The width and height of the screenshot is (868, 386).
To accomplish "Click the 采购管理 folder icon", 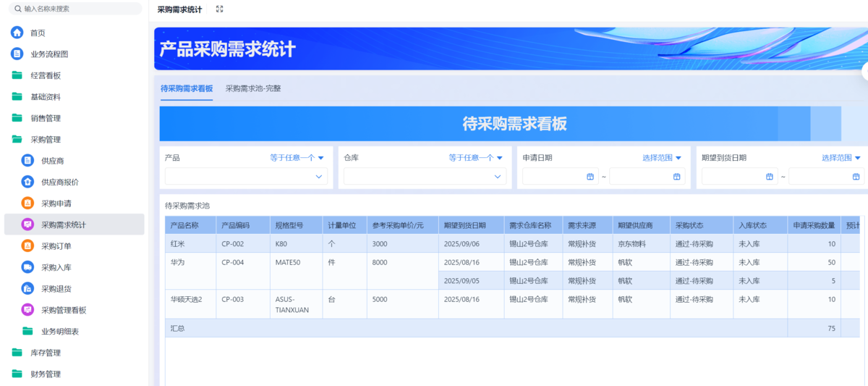I will coord(17,139).
